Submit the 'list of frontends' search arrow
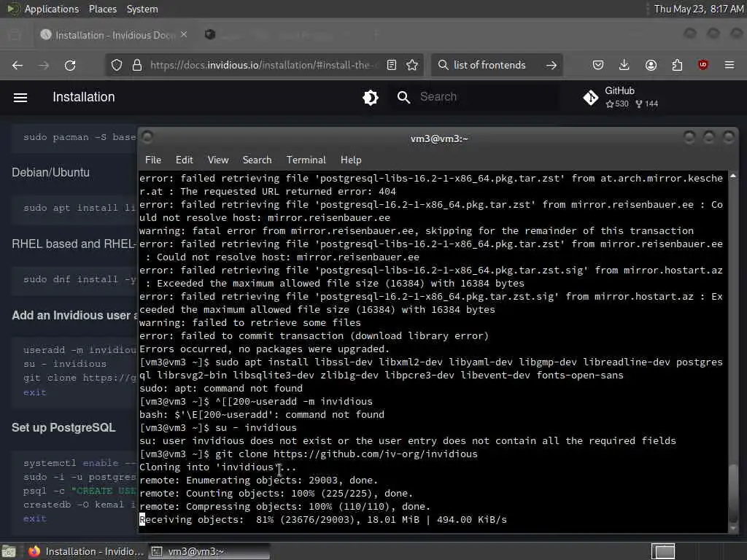The width and height of the screenshot is (747, 560). coord(551,65)
